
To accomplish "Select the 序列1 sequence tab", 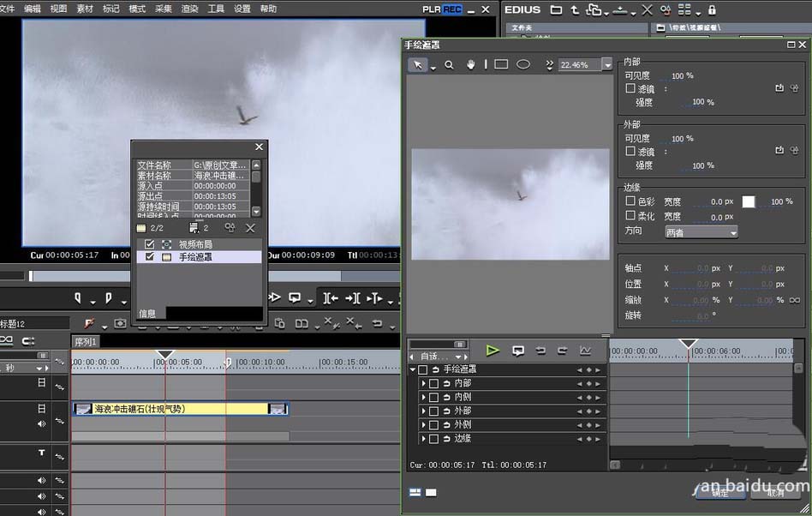I will click(86, 342).
